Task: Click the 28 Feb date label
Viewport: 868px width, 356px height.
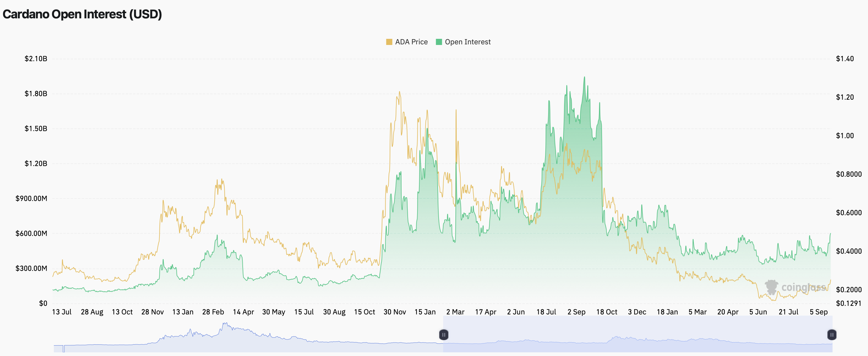Action: 213,312
